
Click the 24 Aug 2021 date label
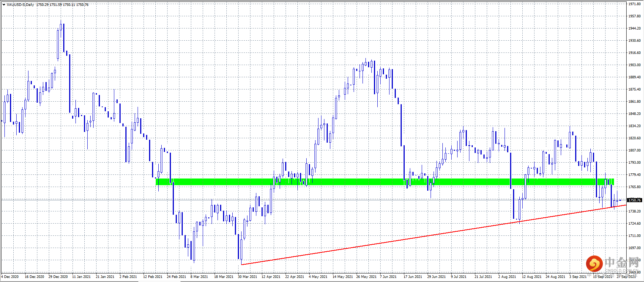pyautogui.click(x=555, y=276)
